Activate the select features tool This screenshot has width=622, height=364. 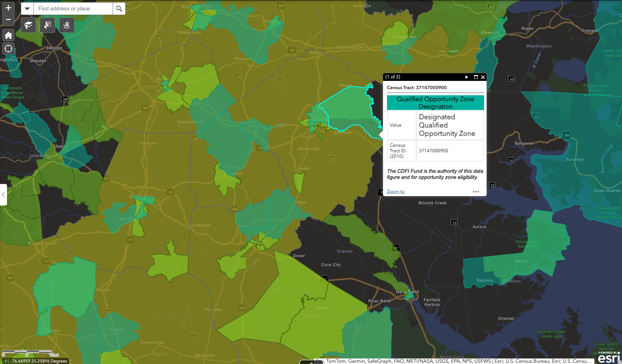(x=47, y=25)
